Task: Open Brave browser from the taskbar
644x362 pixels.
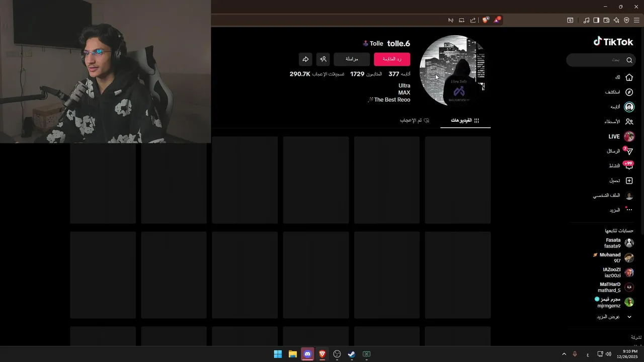Action: (322, 354)
